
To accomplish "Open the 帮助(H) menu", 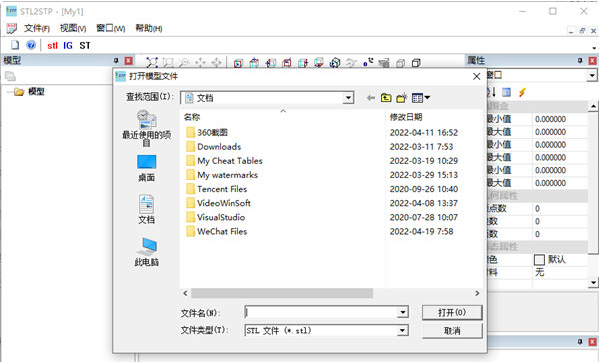I will 149,28.
